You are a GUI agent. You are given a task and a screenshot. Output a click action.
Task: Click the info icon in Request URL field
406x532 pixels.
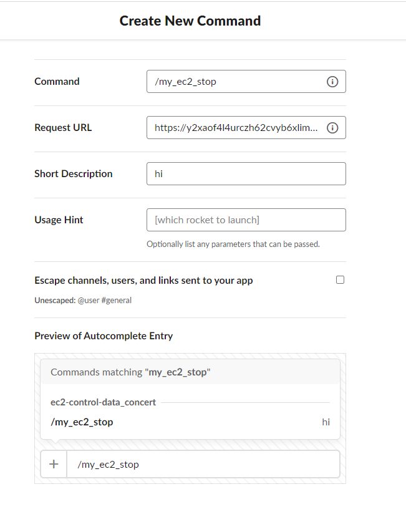click(x=332, y=128)
